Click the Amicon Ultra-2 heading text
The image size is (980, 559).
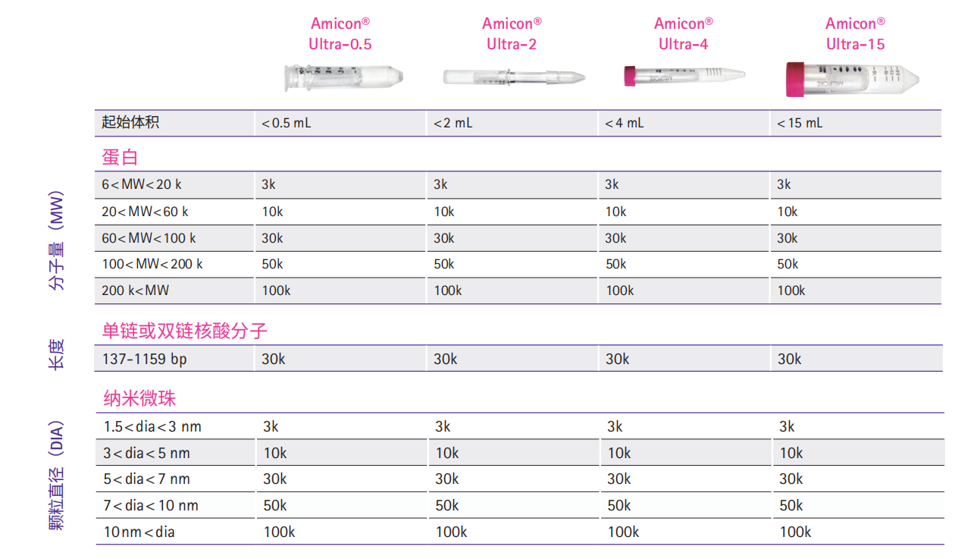(x=512, y=34)
